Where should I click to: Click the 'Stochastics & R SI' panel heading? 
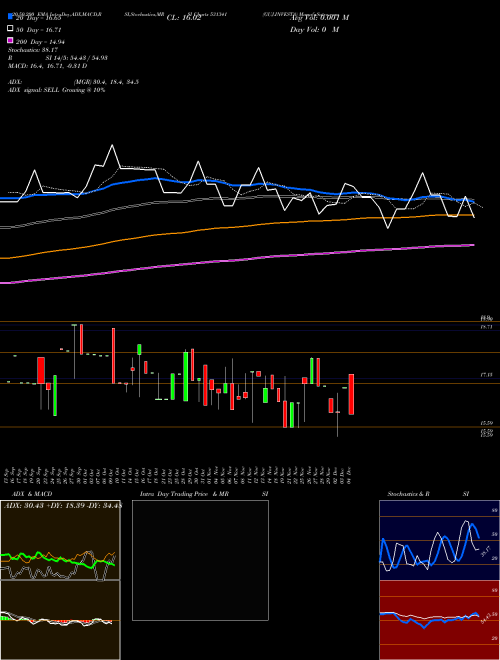point(428,494)
